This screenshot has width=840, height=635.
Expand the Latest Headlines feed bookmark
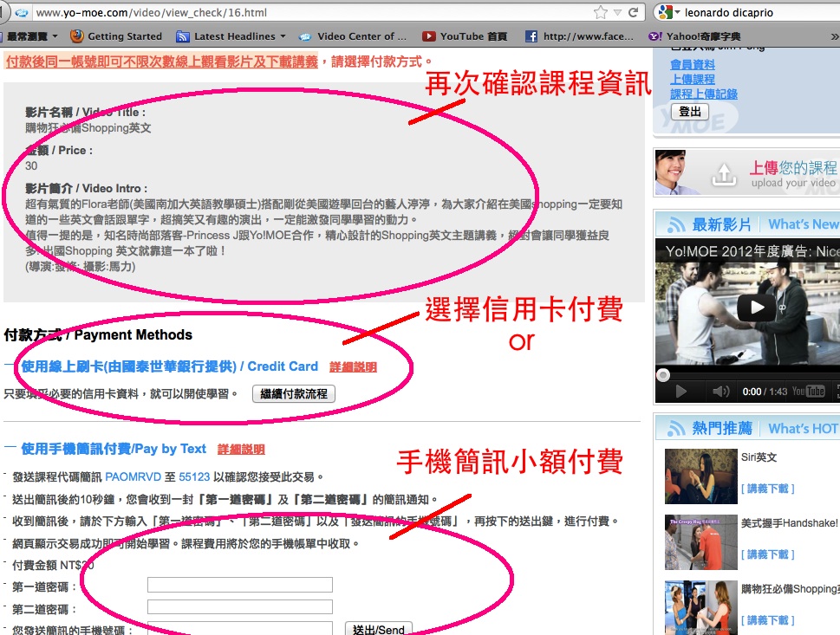[231, 36]
